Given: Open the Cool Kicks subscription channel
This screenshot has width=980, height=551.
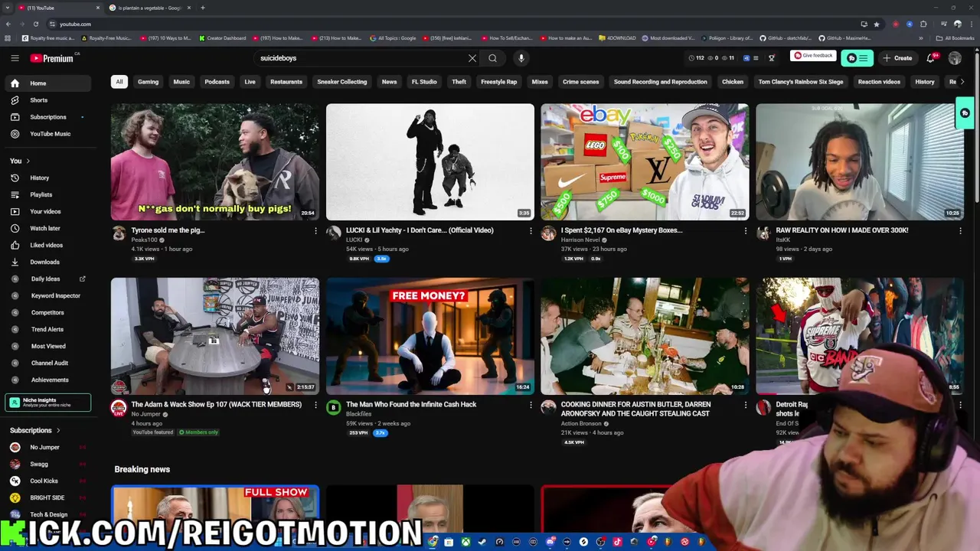Looking at the screenshot, I should [x=47, y=481].
